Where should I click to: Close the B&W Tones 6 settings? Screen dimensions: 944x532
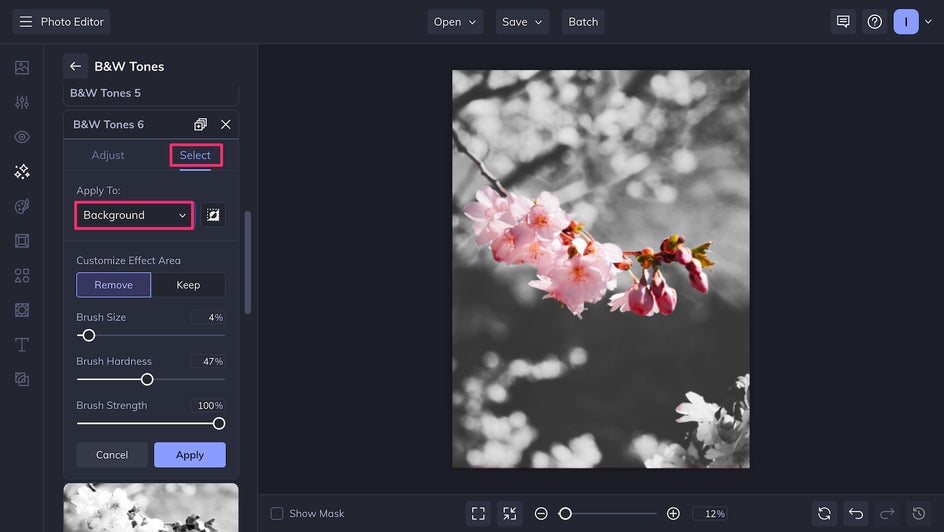click(x=226, y=125)
